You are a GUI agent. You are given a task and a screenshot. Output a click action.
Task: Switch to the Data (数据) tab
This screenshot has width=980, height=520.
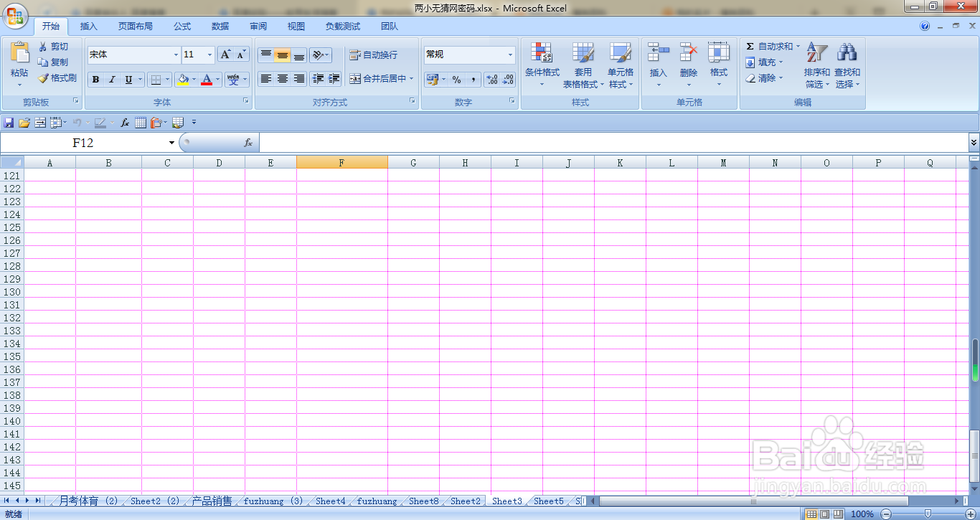point(220,27)
